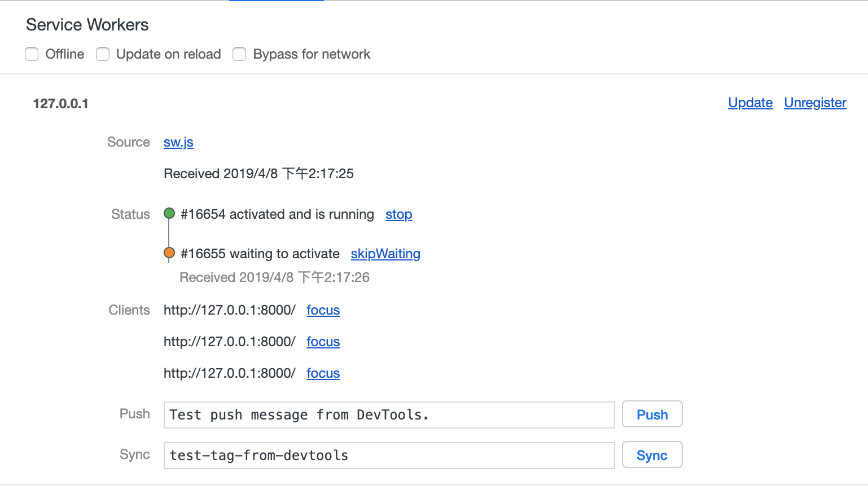Click the 'Push' row label
The height and width of the screenshot is (486, 868).
click(x=135, y=414)
